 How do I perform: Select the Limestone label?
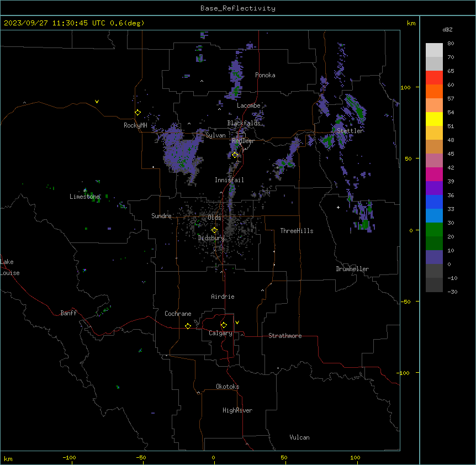(x=84, y=197)
